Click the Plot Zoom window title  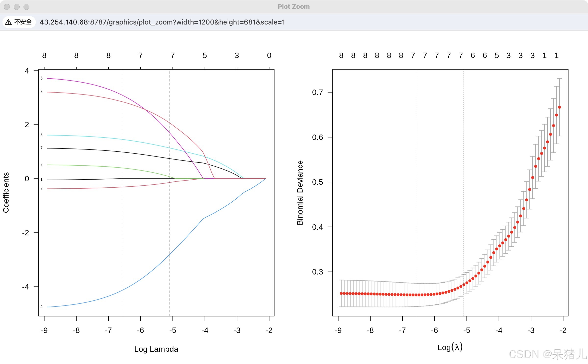coord(294,7)
